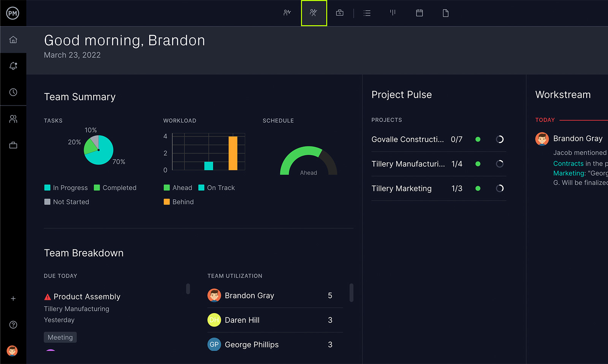This screenshot has height=364, width=608.
Task: Open the personal dashboard icon in top toolbar
Action: click(287, 13)
